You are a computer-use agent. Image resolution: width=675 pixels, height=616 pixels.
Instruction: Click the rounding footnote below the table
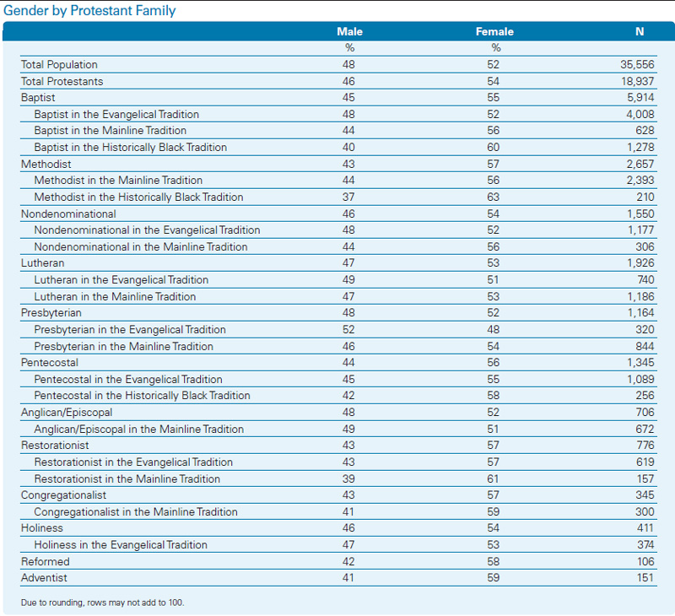(102, 602)
